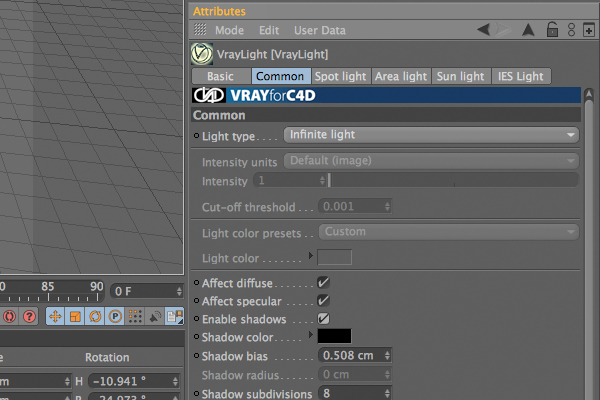Image resolution: width=600 pixels, height=400 pixels.
Task: Click the dotted grip icon beside Mode
Action: click(x=200, y=29)
